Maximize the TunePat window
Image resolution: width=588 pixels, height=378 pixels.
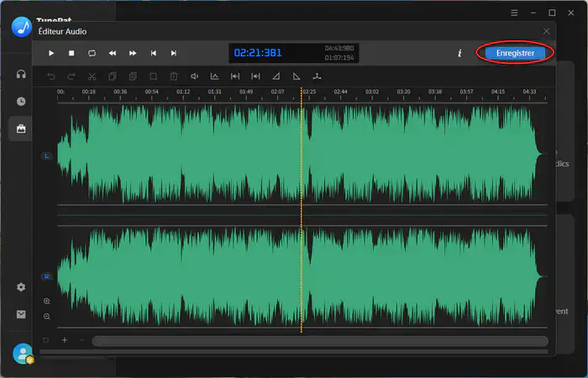552,13
